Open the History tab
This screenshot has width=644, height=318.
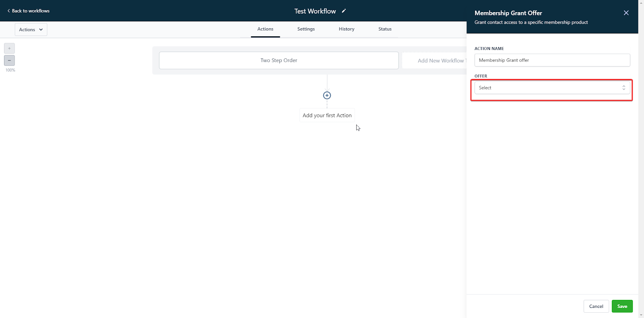[346, 29]
